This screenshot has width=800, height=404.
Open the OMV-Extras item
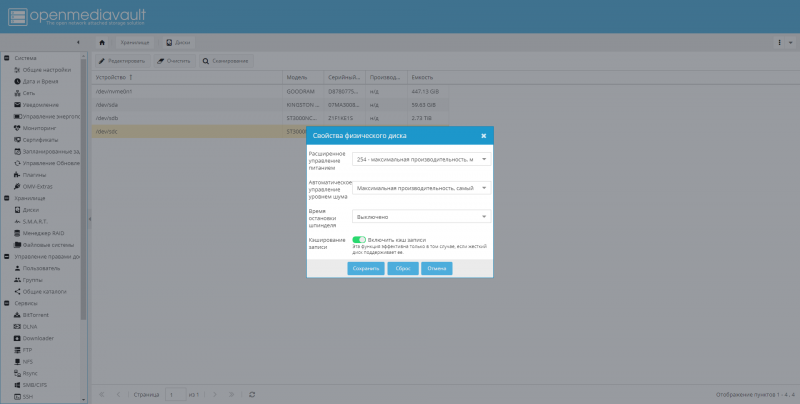pos(33,187)
